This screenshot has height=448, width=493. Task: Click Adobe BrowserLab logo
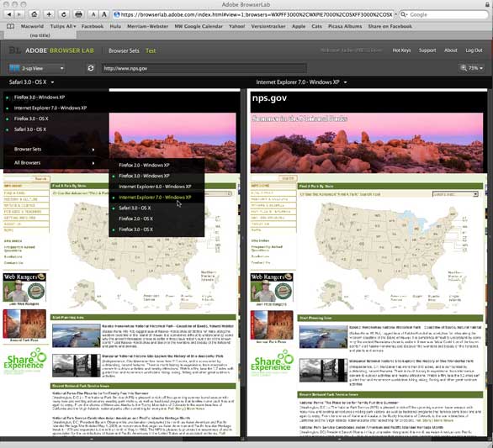52,50
